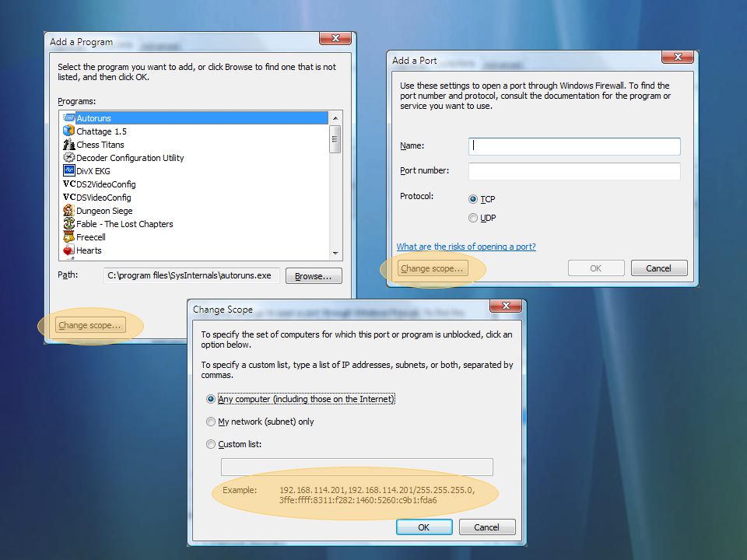Click the Port number input field
The height and width of the screenshot is (560, 747).
[574, 171]
